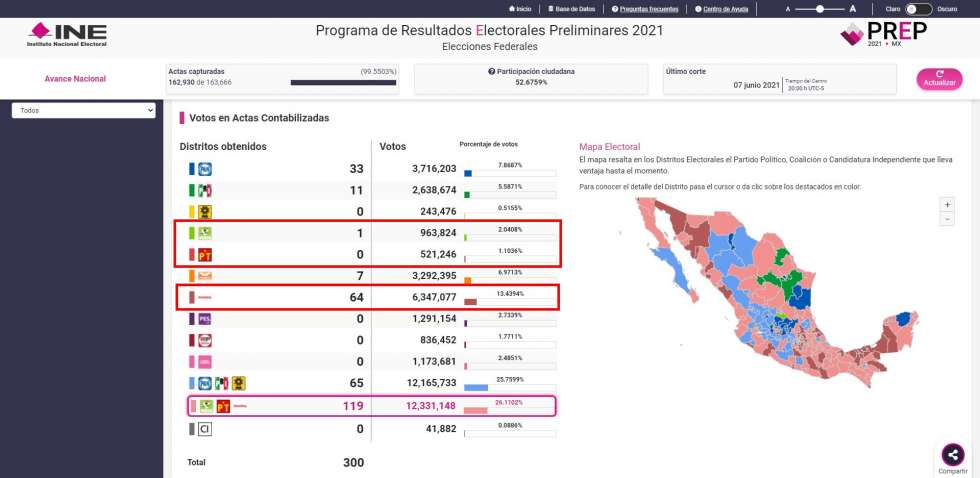The width and height of the screenshot is (980, 478).
Task: Adjust the font size slider
Action: coord(820,9)
